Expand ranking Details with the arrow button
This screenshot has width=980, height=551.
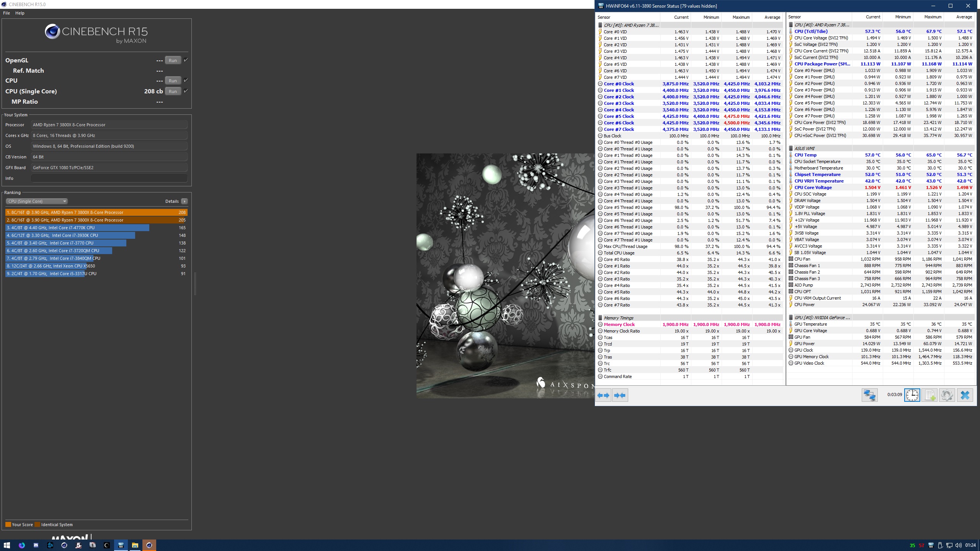(x=185, y=201)
